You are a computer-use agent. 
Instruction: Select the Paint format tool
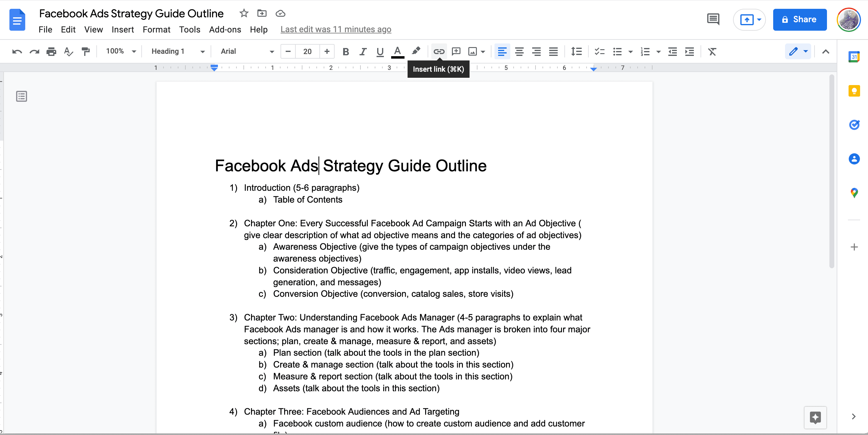point(86,52)
